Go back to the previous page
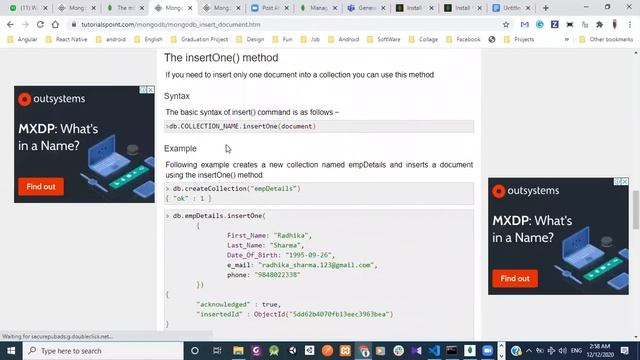This screenshot has width=640, height=360. [10, 24]
